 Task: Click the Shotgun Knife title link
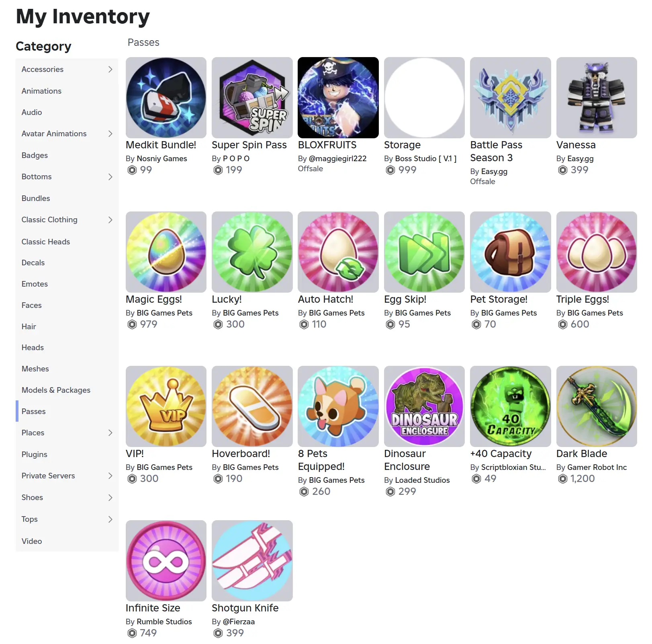coord(245,608)
